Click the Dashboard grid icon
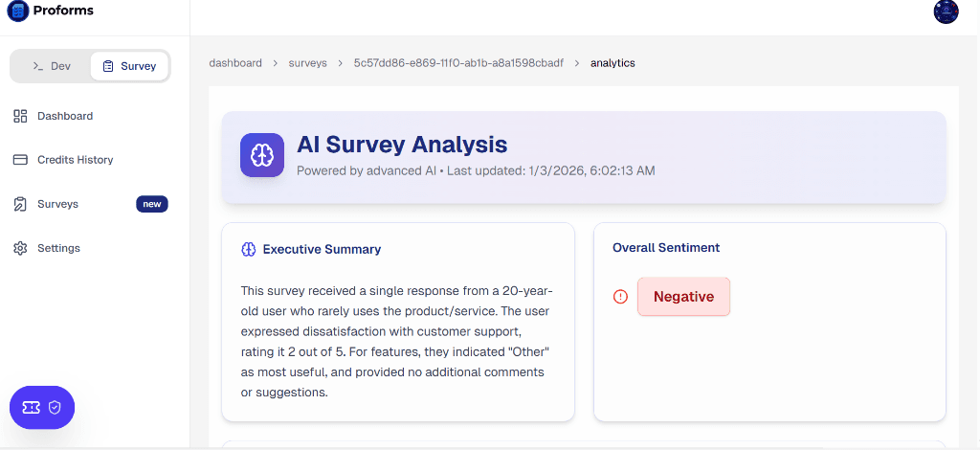The width and height of the screenshot is (980, 450). click(20, 116)
